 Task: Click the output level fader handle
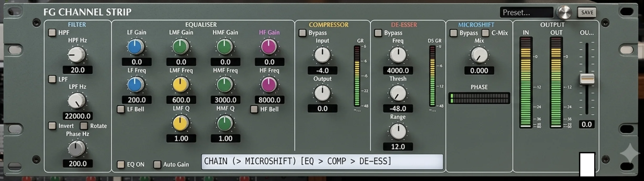587,79
